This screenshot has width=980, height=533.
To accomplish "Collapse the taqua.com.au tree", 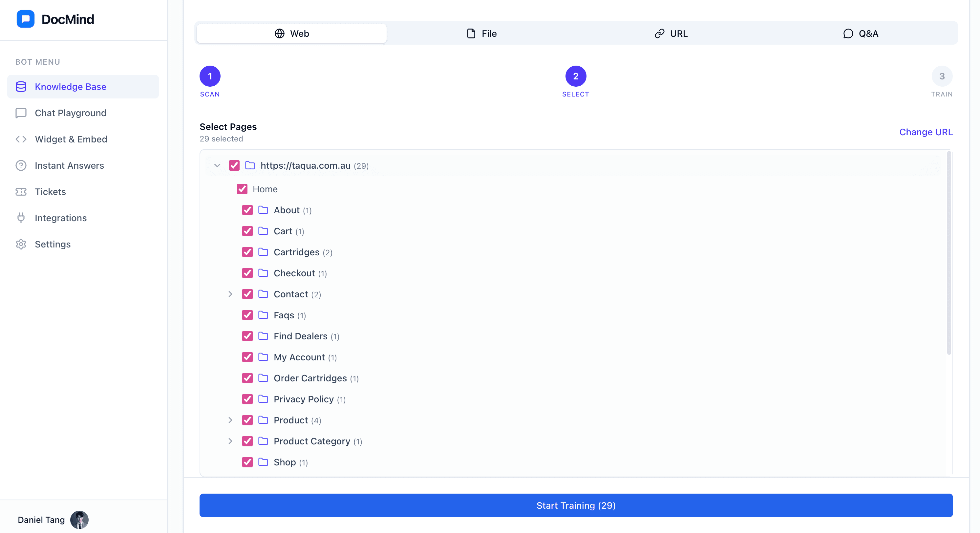I will click(x=217, y=165).
